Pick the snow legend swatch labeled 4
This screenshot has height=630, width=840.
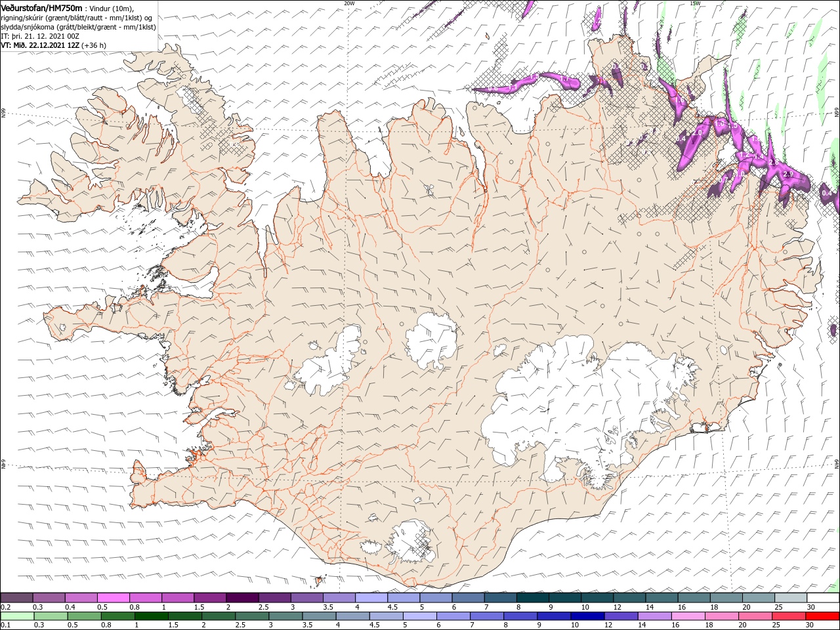371,598
